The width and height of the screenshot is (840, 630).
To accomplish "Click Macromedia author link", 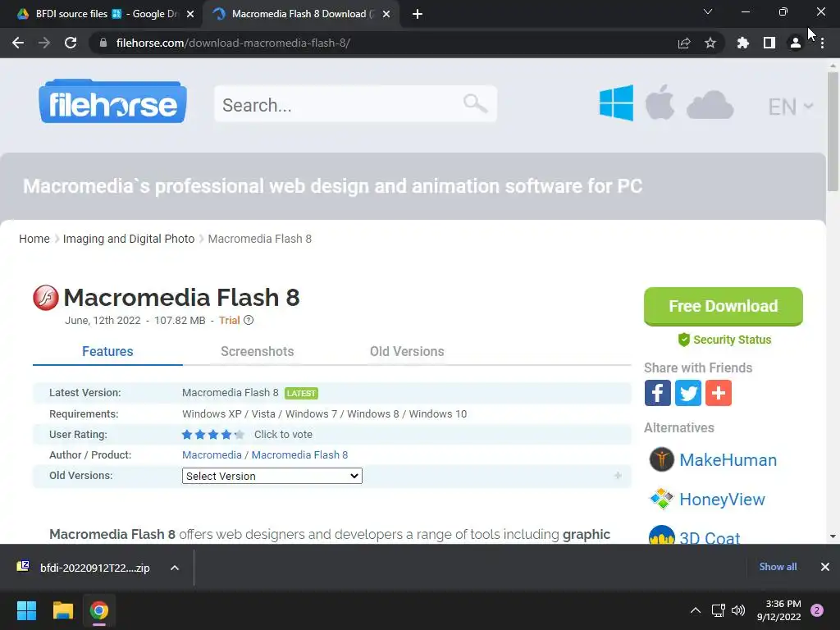I will [212, 454].
